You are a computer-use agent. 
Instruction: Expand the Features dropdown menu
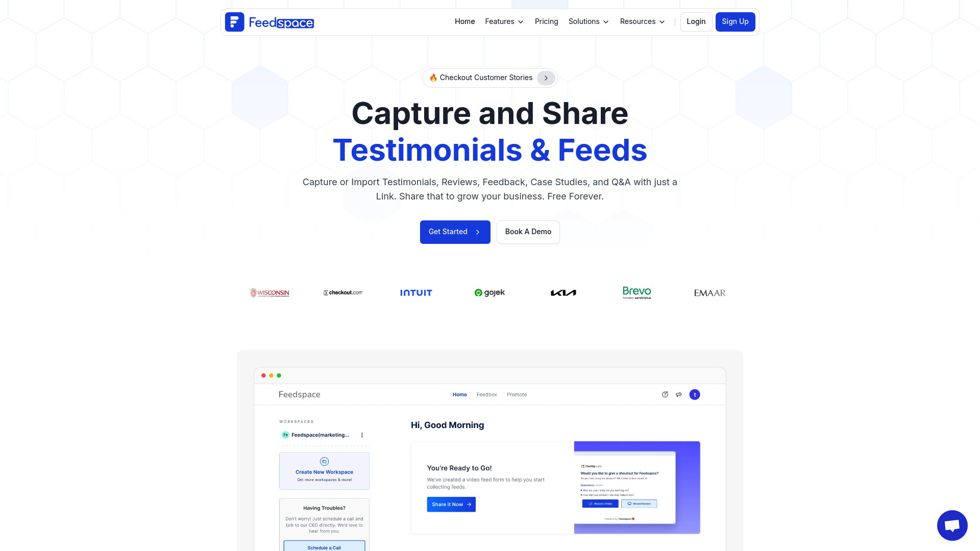[x=504, y=21]
